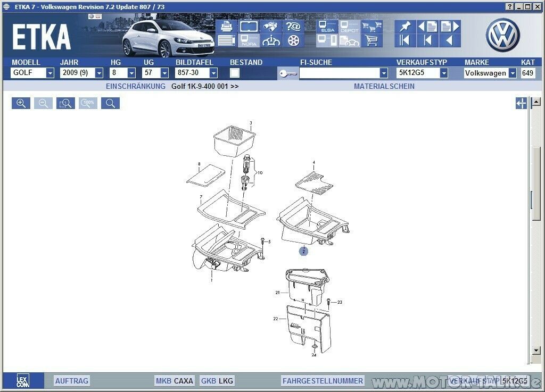Open the full-screen frame view icon

tap(249, 27)
